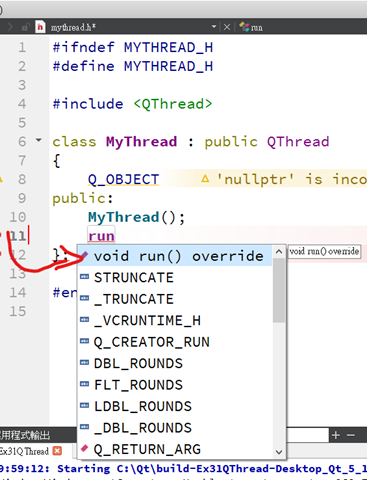Click the MyThread() constructor declaration

(136, 217)
